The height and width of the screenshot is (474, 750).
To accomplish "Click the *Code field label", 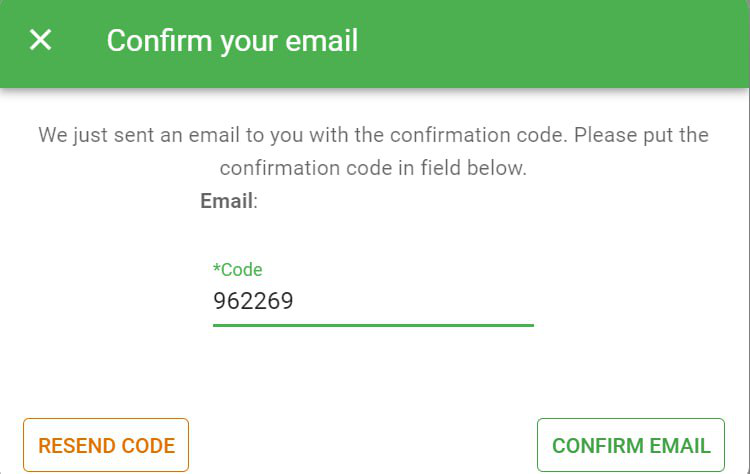I will (238, 270).
